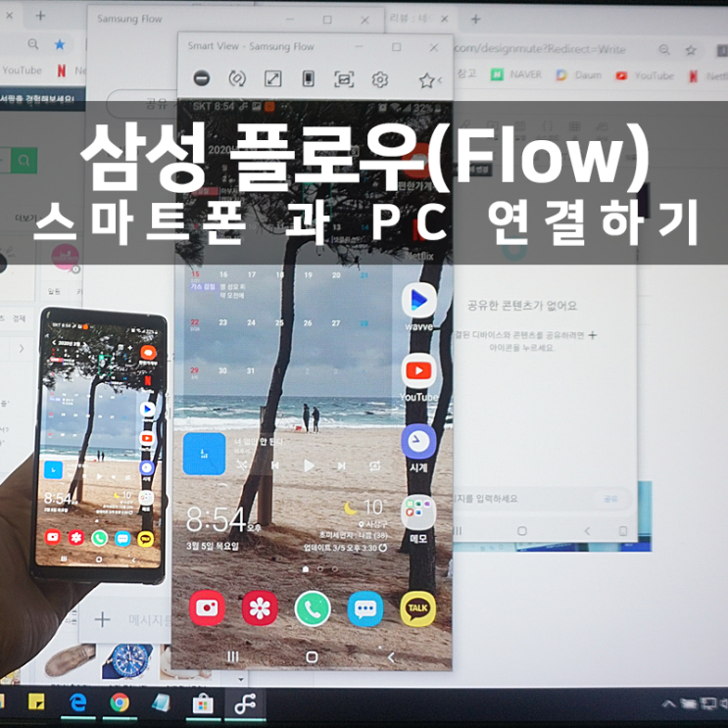Toggle repeat in the music widget
The image size is (728, 728).
375,465
